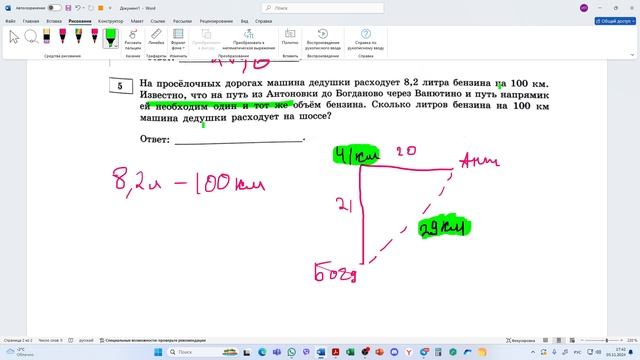Open the Windows Start menu
Image resolution: width=640 pixels, height=360 pixels.
point(158,352)
